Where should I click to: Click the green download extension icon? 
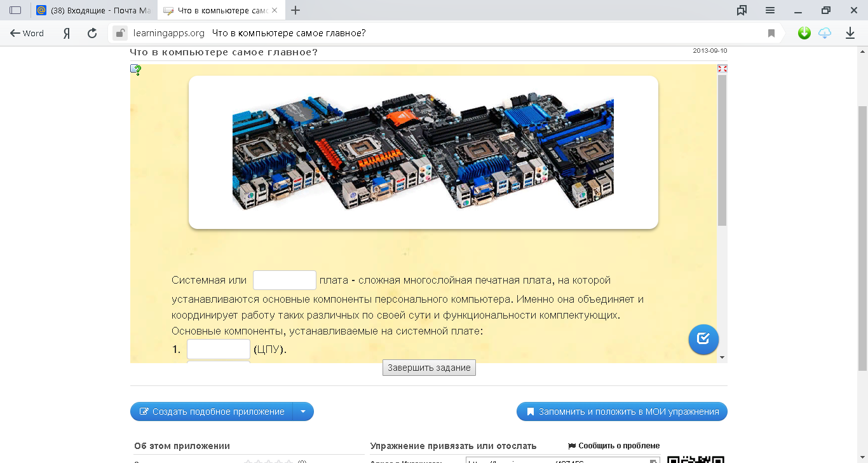[804, 34]
